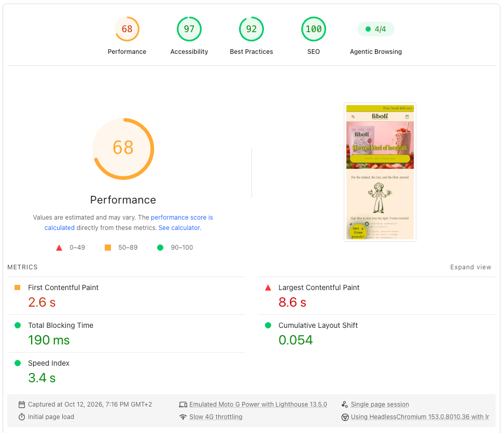504x433 pixels.
Task: Click the 2.6 s value
Action: (x=42, y=302)
